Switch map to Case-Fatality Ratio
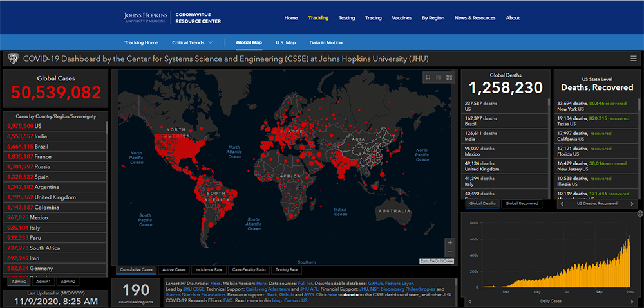This screenshot has width=644, height=308. click(x=250, y=270)
